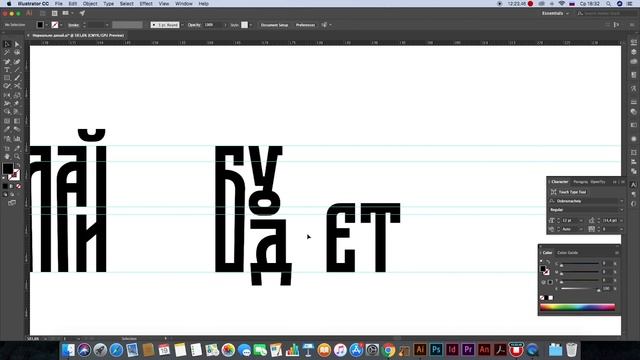Open Finder from the Dock
This screenshot has height=360, width=640.
coord(68,350)
